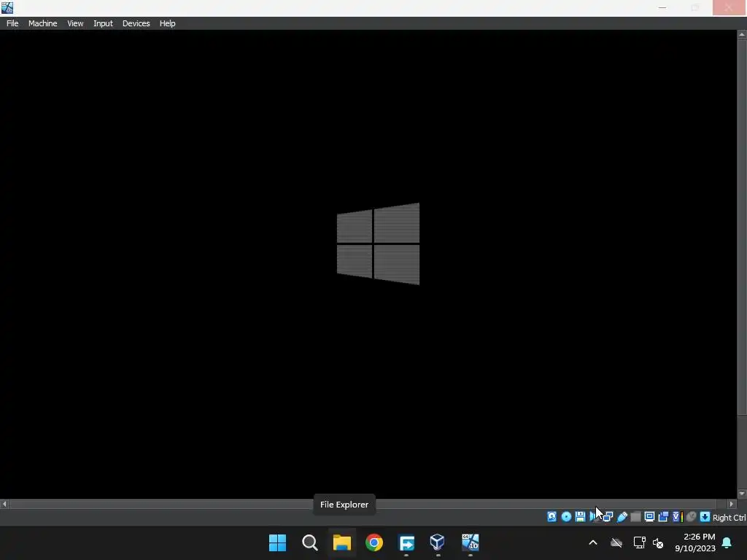Click the keyboard capture arrow indicator
Image resolution: width=747 pixels, height=560 pixels.
coord(705,517)
